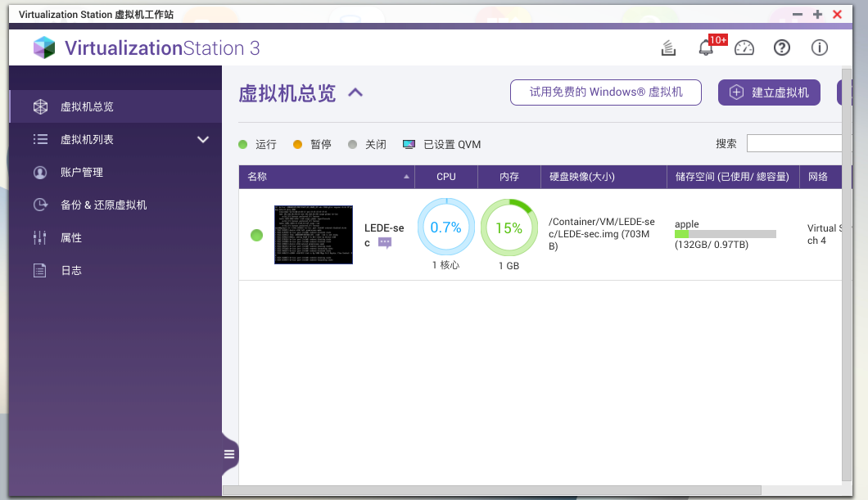Toggle the sidebar collapse hamburger handle
The image size is (868, 500).
(229, 455)
